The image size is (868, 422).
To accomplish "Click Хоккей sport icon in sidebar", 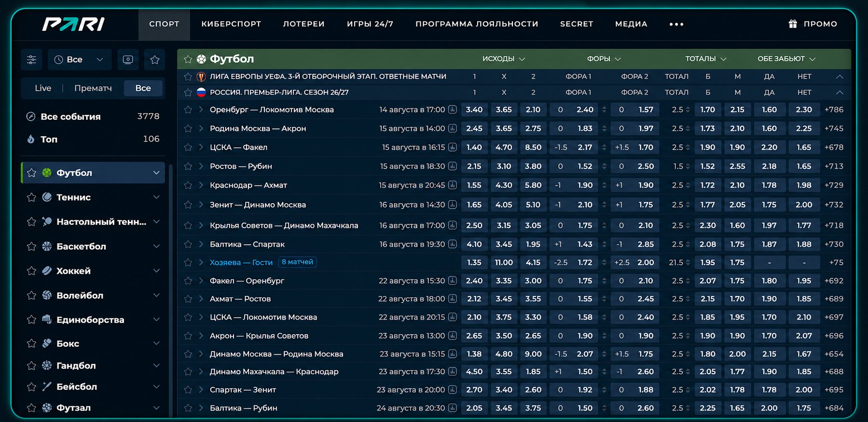I will (x=47, y=271).
